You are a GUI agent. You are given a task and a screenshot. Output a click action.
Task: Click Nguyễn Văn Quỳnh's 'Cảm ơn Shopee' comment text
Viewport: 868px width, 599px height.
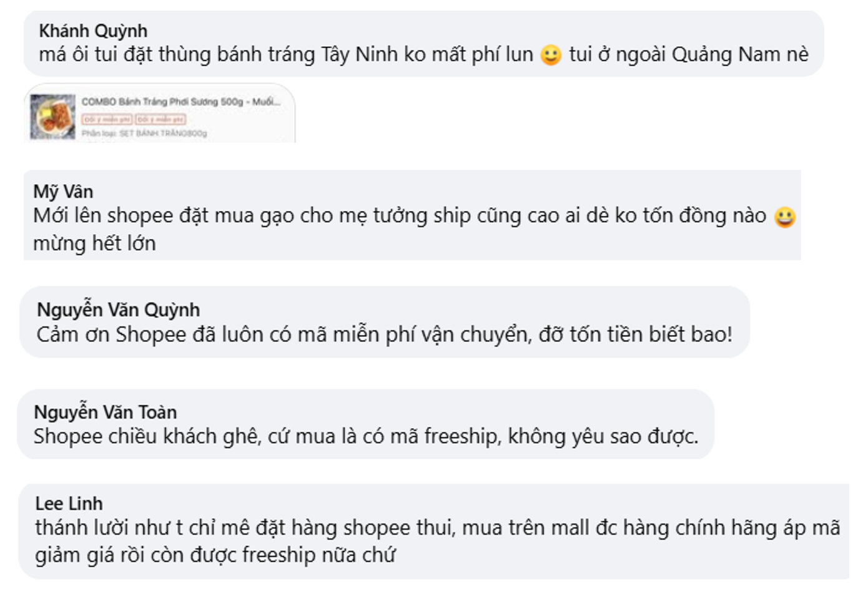point(384,335)
